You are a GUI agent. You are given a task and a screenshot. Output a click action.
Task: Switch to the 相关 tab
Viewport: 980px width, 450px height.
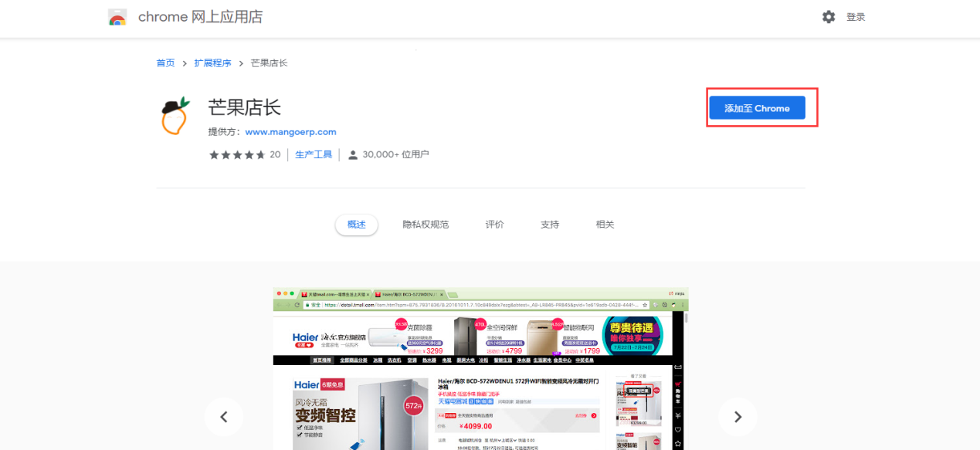[x=605, y=225]
